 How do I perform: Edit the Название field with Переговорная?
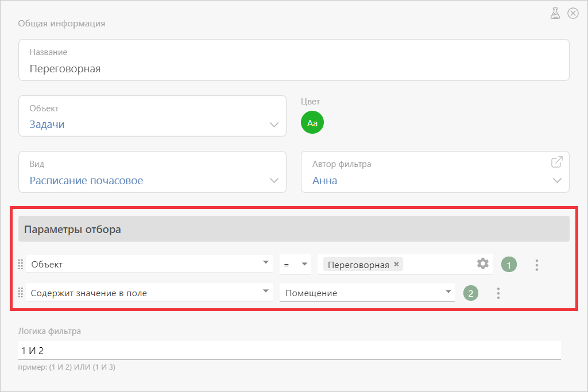click(293, 60)
